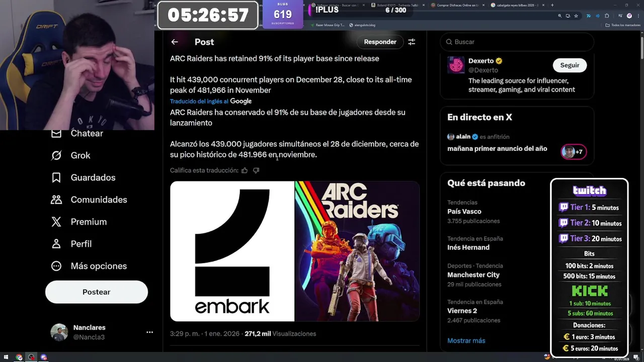Image resolution: width=644 pixels, height=362 pixels.
Task: Open the reply view settings icon
Action: coord(412,42)
